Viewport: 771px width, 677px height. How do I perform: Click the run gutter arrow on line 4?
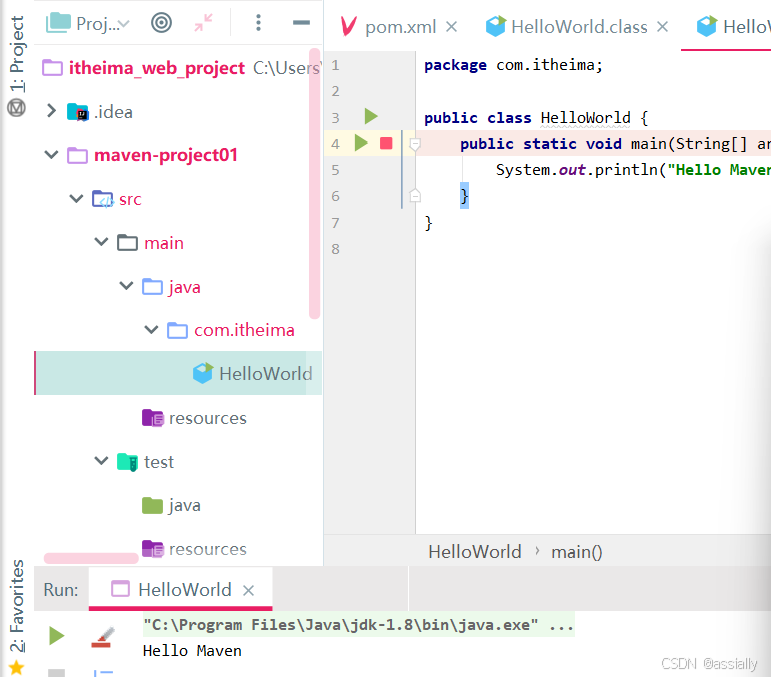[361, 143]
